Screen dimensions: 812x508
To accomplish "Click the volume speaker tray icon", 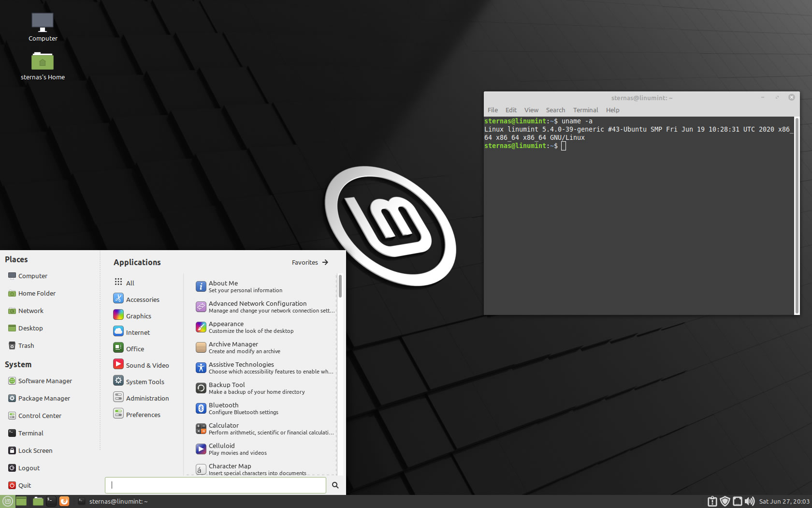I will click(750, 501).
